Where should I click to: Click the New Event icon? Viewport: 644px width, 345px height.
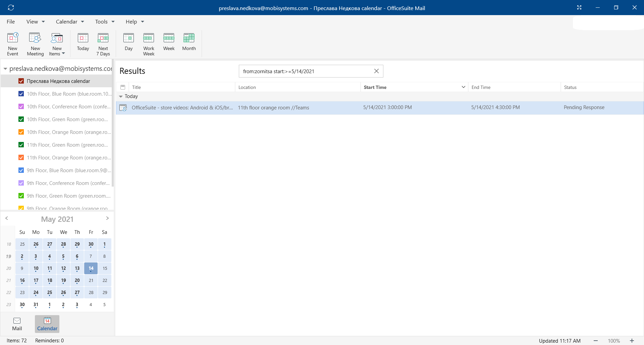(x=13, y=44)
